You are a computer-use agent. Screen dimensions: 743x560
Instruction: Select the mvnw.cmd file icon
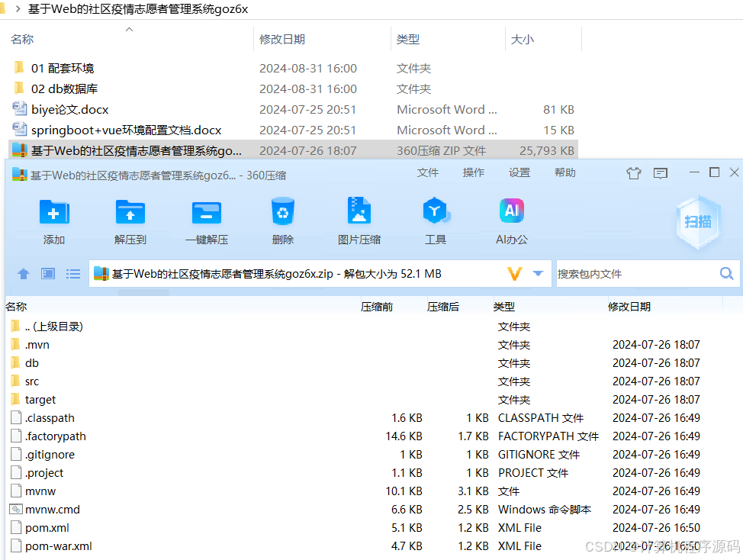tap(16, 510)
